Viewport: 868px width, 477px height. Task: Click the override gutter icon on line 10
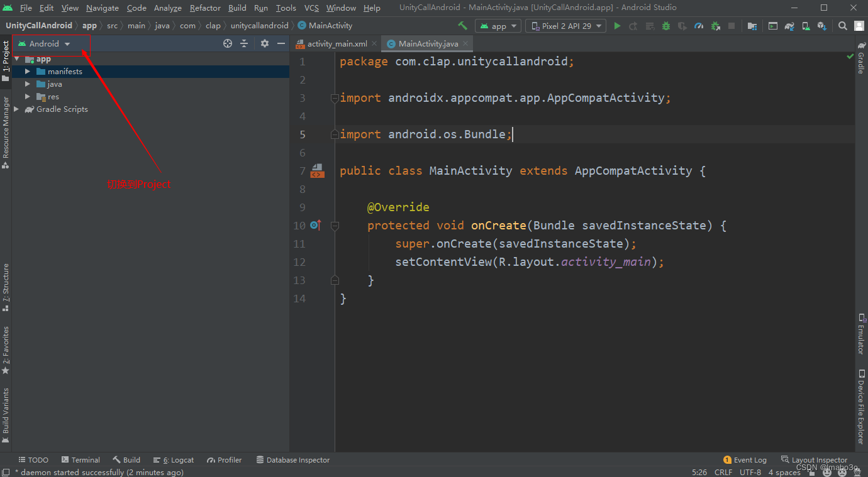coord(316,225)
